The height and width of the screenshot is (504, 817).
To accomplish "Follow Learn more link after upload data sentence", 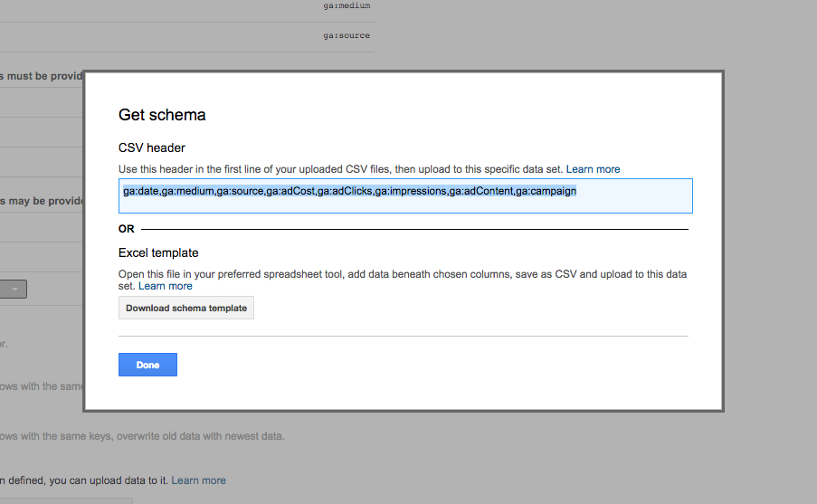I will pos(198,480).
